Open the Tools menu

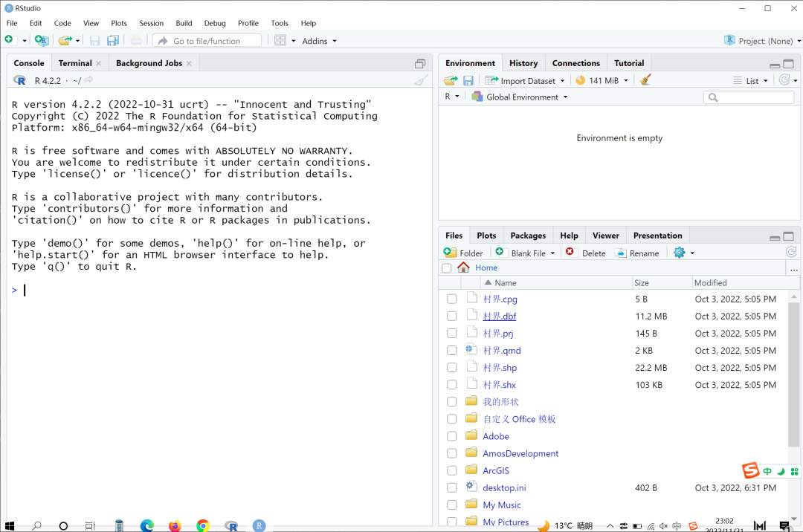point(280,23)
